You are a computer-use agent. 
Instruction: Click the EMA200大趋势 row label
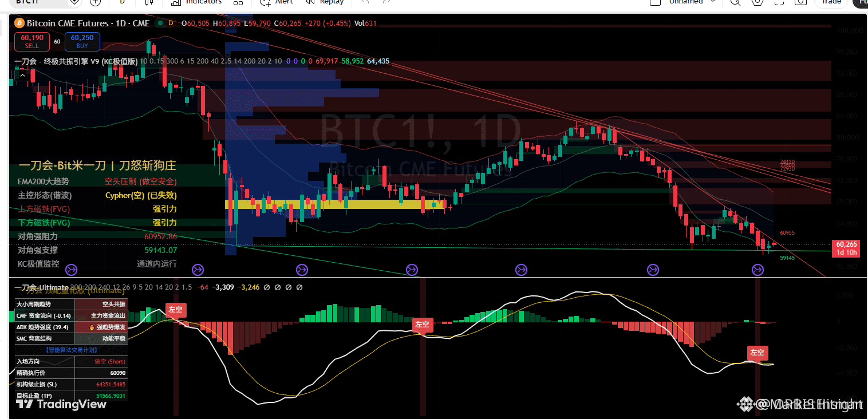tap(44, 181)
